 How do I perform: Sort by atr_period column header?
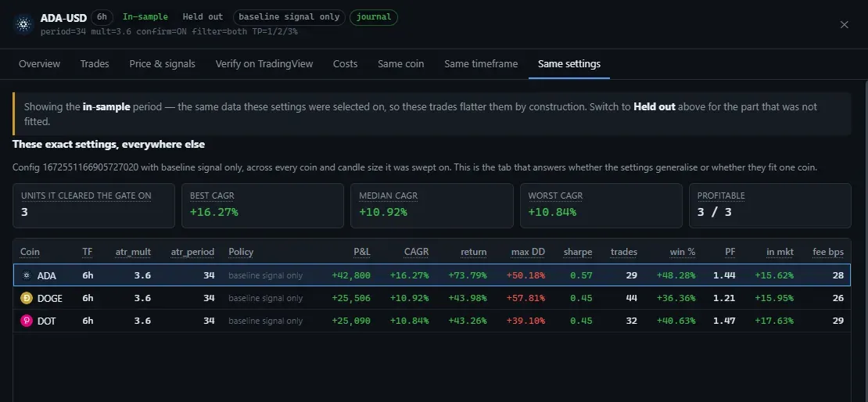(x=192, y=252)
